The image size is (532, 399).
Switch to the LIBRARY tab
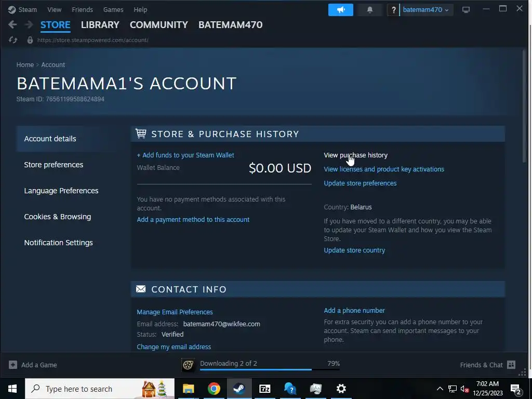(100, 25)
